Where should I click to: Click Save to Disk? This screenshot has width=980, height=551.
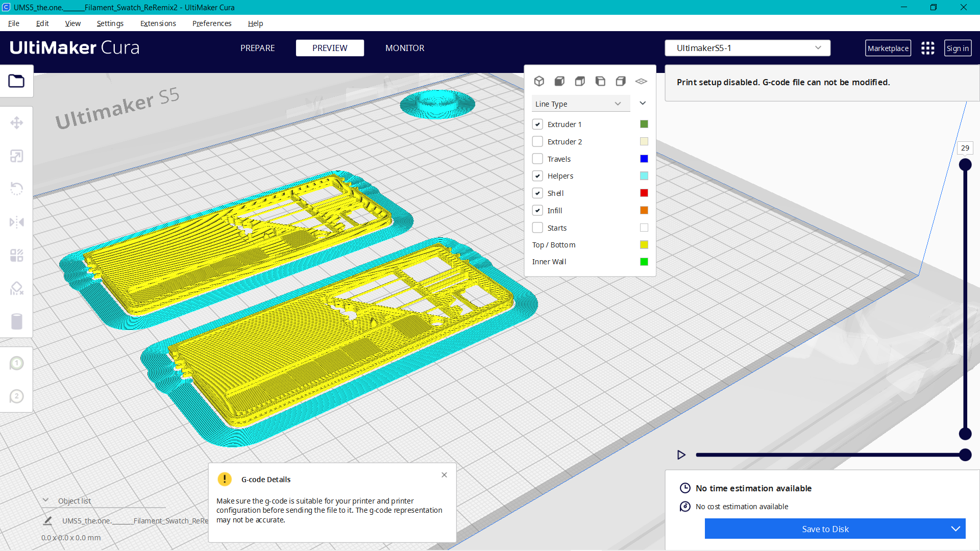click(825, 529)
